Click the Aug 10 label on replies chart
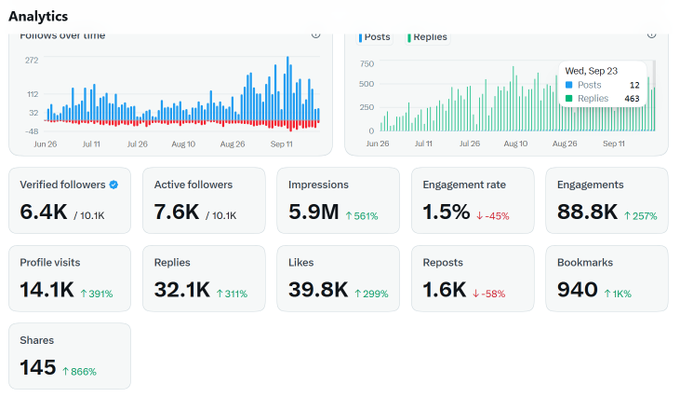The image size is (680, 397). [x=516, y=144]
